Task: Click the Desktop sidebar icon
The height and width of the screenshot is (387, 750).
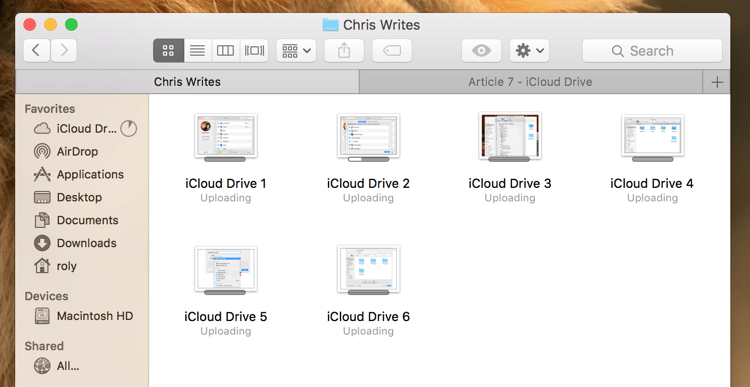Action: point(42,197)
